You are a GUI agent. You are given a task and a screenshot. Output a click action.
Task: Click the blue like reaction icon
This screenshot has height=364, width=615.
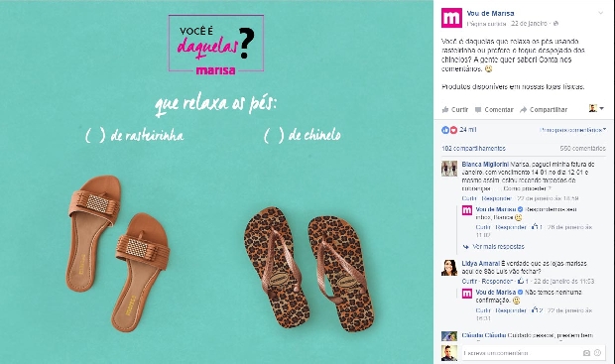pos(445,130)
